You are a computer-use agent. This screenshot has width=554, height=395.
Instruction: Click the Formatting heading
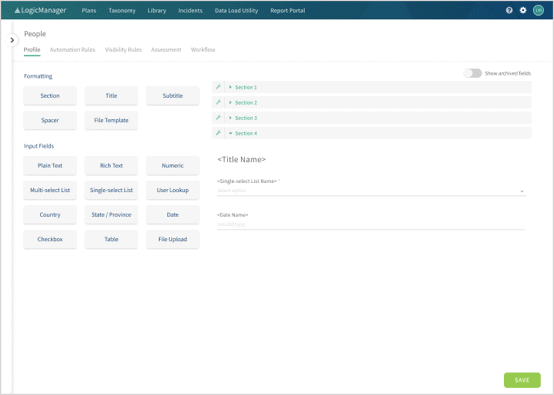pos(38,76)
